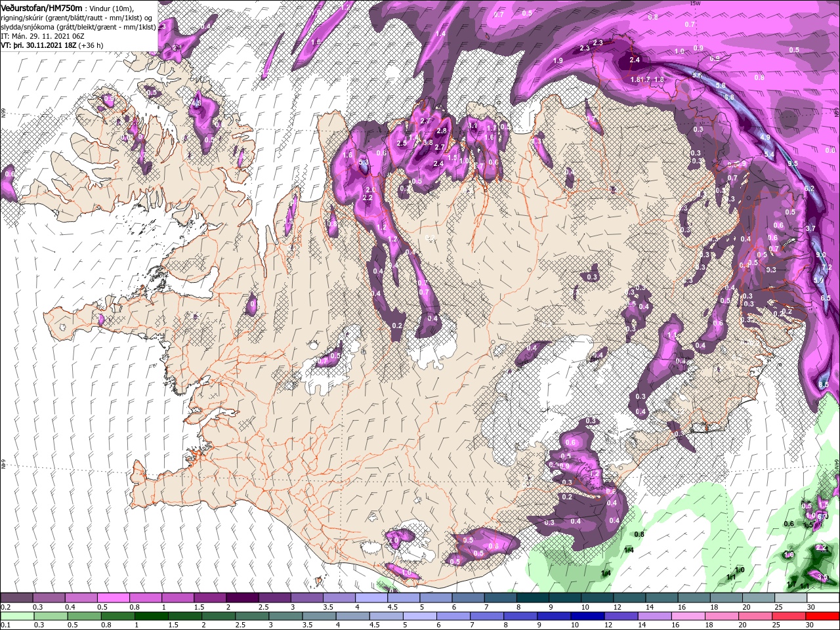This screenshot has width=840, height=630.
Task: Select snow scale white swatch after 30
Action: click(823, 598)
